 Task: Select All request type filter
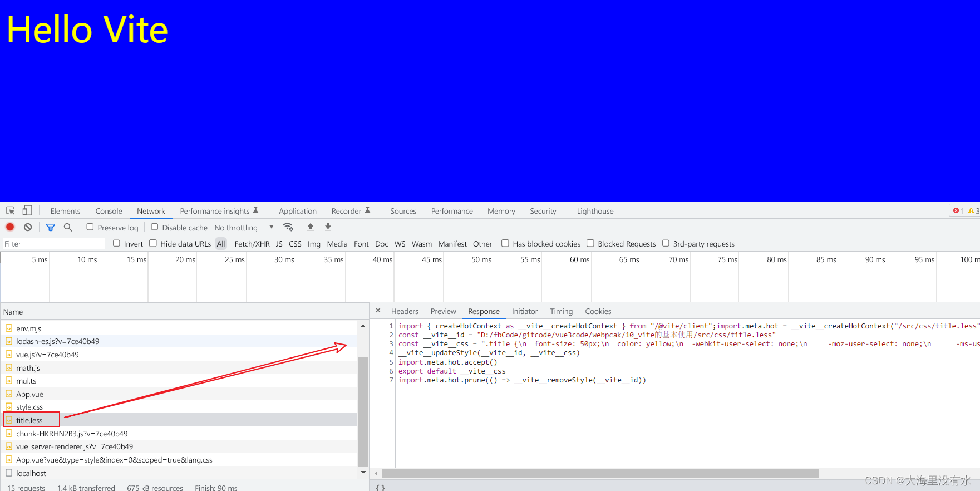coord(221,244)
